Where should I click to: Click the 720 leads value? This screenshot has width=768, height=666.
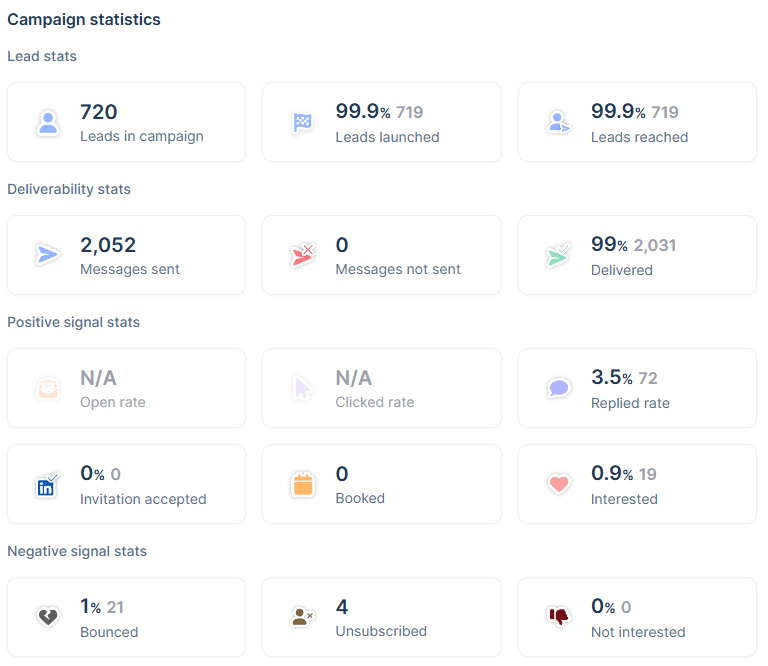tap(98, 112)
